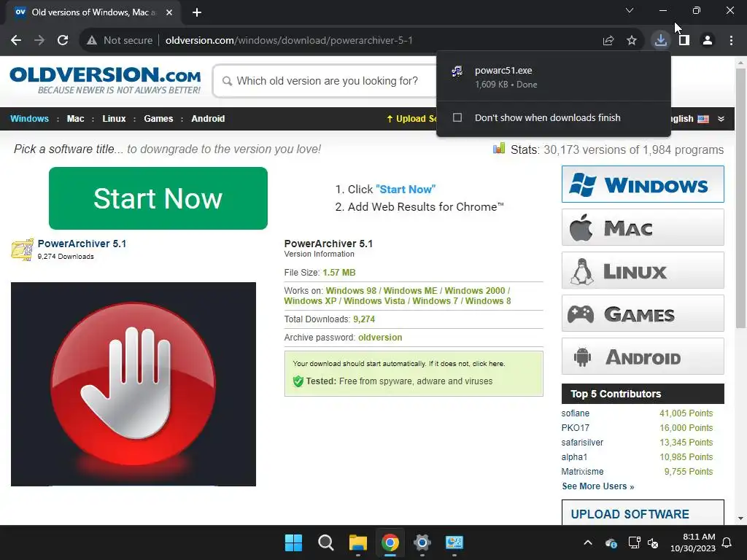The width and height of the screenshot is (747, 560).
Task: Click the red stop hand image
Action: [x=133, y=384]
